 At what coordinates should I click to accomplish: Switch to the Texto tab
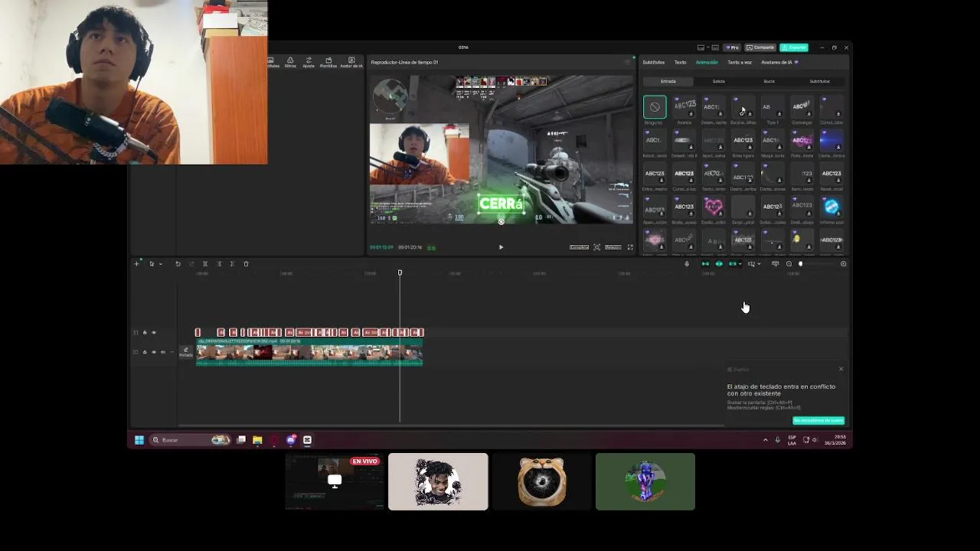click(680, 62)
